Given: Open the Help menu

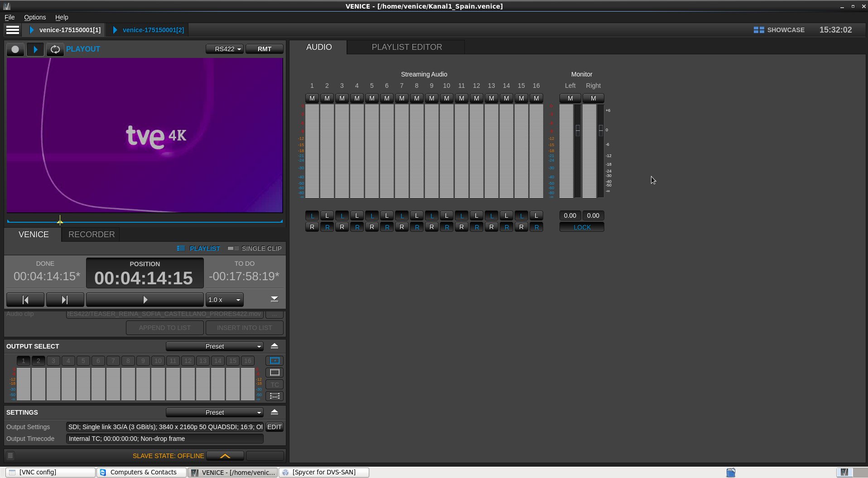Looking at the screenshot, I should click(62, 17).
